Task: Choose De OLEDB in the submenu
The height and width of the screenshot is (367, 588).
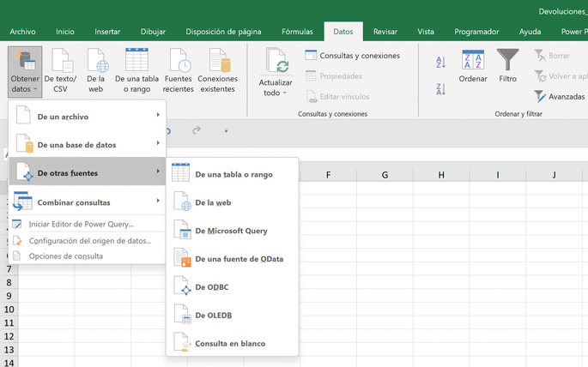Action: tap(233, 315)
